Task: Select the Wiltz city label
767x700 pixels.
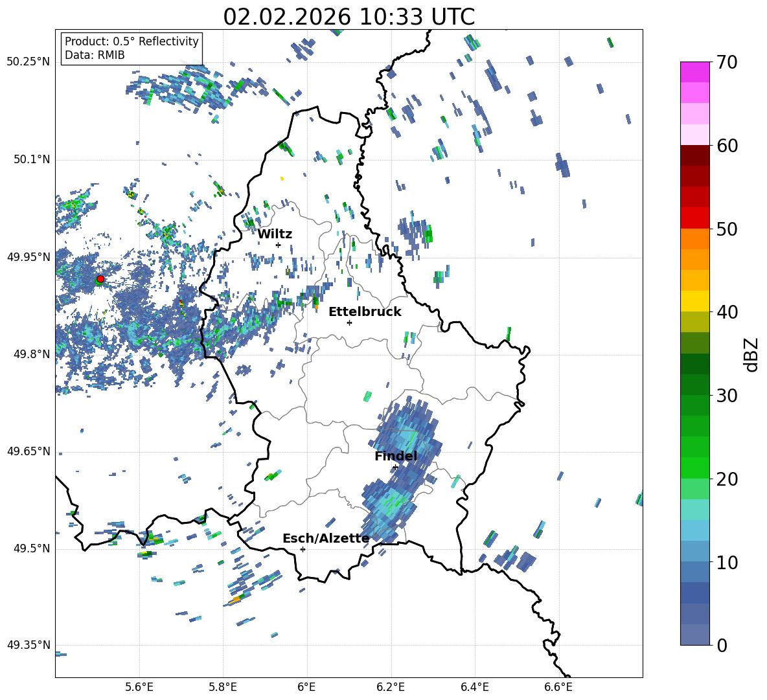Action: point(275,234)
